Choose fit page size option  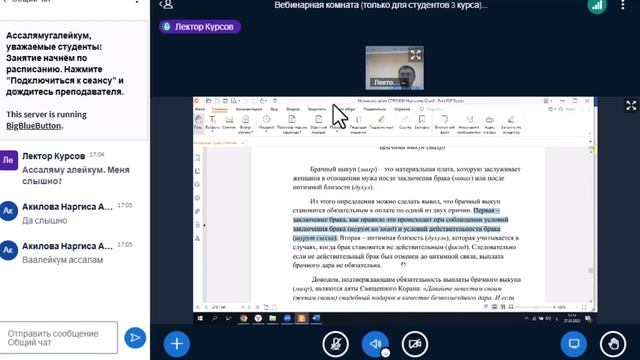coord(292,124)
